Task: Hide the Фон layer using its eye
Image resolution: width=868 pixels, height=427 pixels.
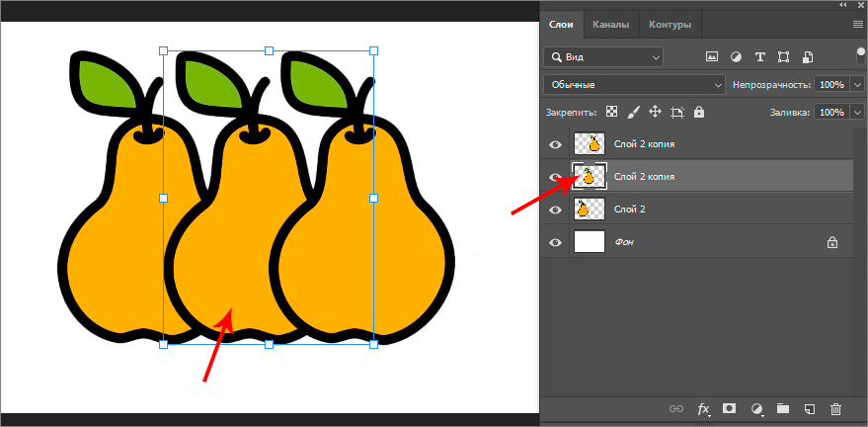Action: (556, 241)
